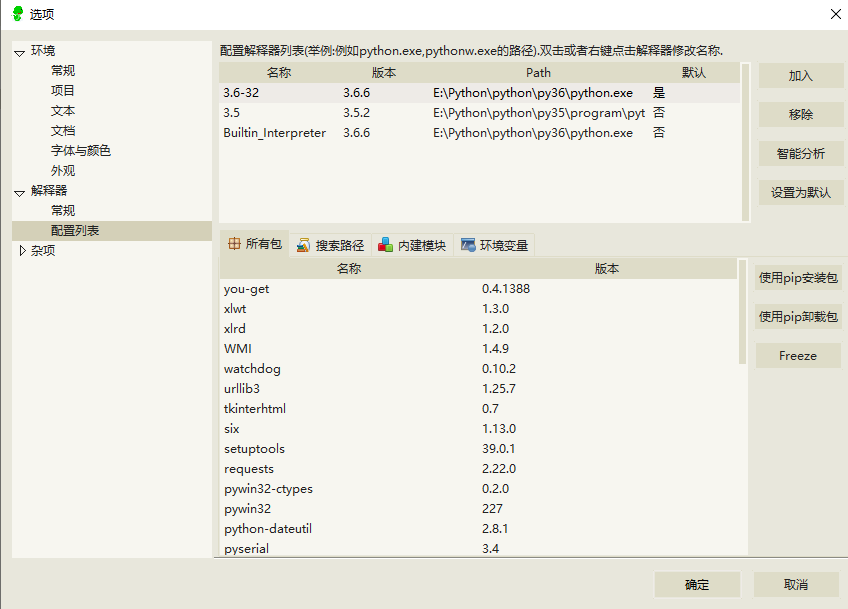
Task: Select the tkinterhtml package row
Action: tap(479, 409)
